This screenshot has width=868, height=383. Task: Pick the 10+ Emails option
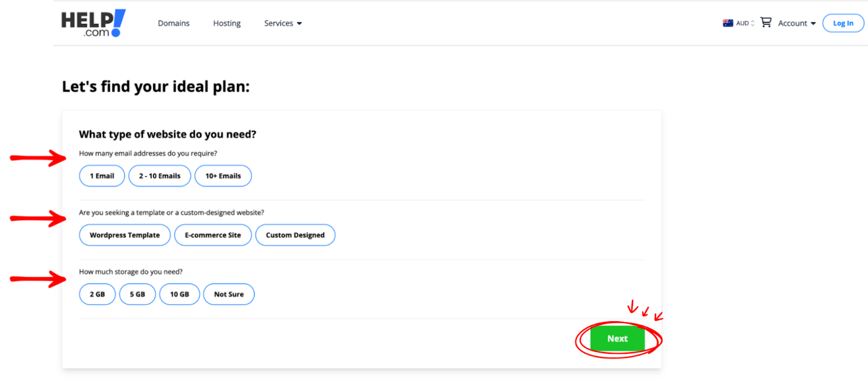[223, 176]
